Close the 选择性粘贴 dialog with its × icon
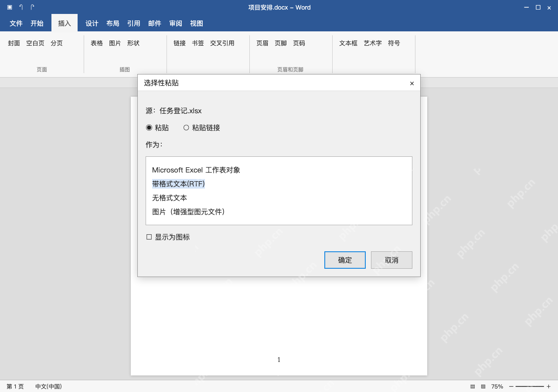 pos(412,83)
